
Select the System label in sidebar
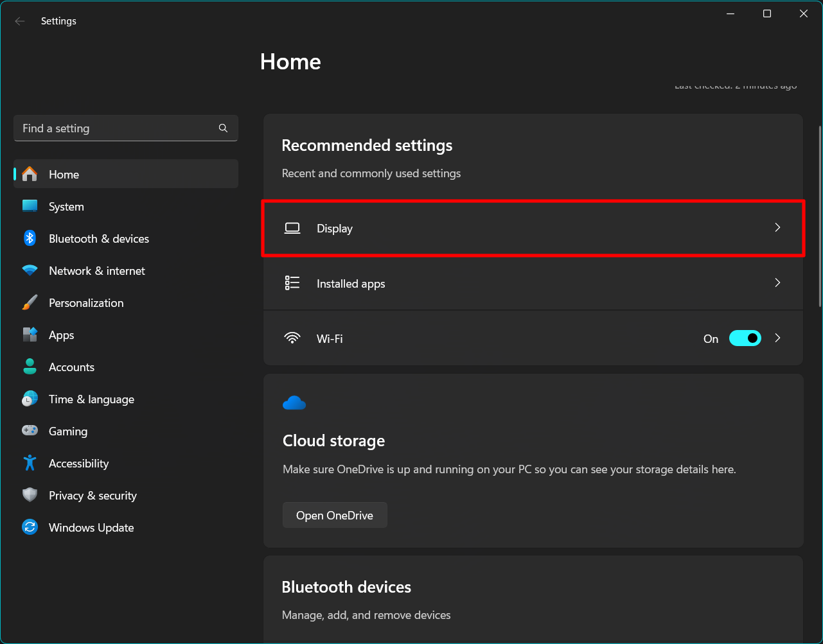[66, 207]
